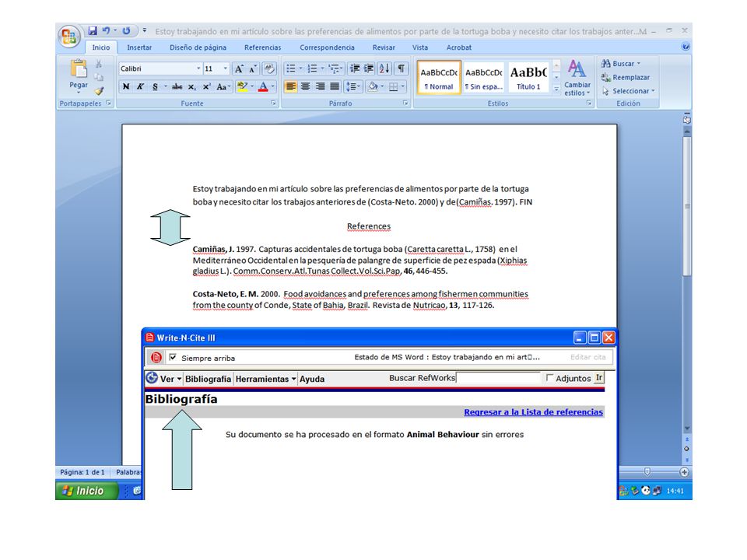Apply the red font color
The width and height of the screenshot is (747, 560).
tap(263, 86)
